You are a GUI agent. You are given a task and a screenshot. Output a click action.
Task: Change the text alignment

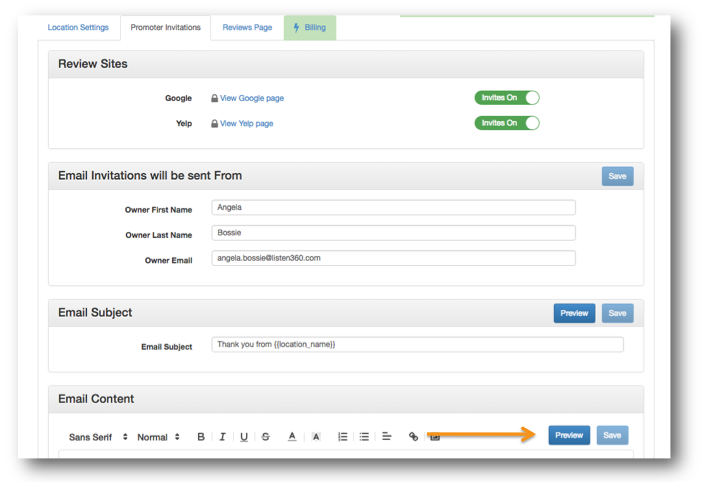pyautogui.click(x=386, y=436)
